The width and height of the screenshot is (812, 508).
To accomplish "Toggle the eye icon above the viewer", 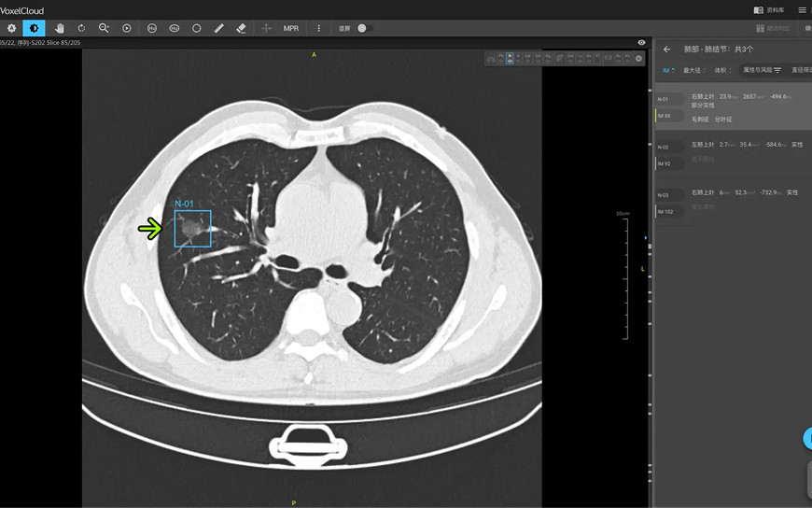I will 641,43.
